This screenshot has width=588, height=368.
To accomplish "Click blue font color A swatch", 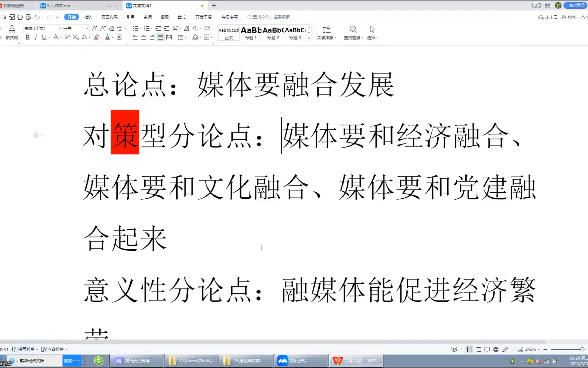I will [x=108, y=37].
